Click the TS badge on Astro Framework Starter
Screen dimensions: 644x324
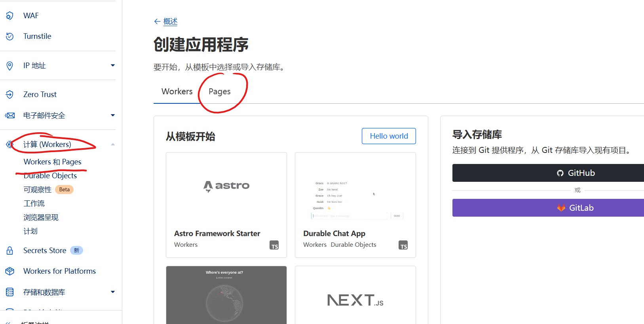coord(274,245)
